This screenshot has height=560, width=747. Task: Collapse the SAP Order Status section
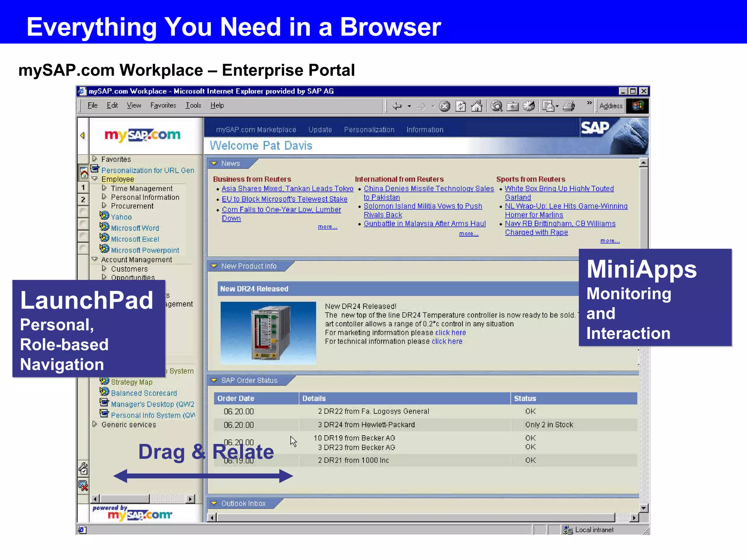tap(214, 380)
